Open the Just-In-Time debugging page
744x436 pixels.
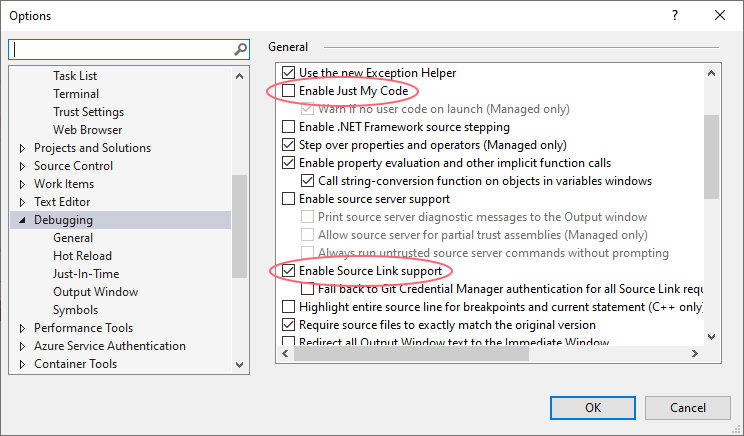[85, 274]
